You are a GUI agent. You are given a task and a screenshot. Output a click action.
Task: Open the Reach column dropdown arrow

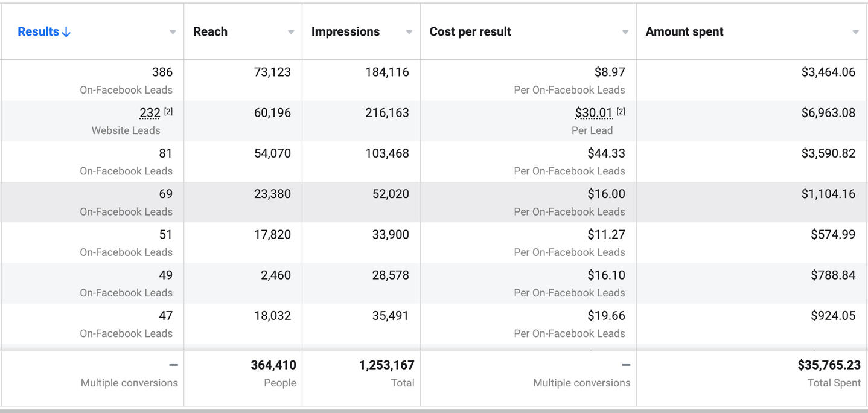(291, 32)
